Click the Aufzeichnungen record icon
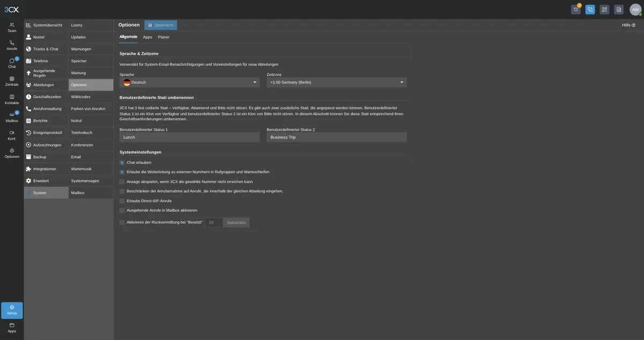 [28, 145]
